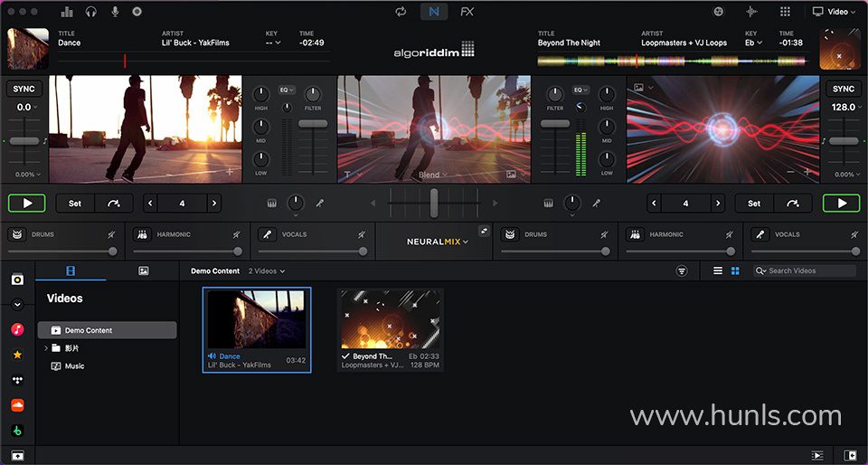Image resolution: width=868 pixels, height=465 pixels.
Task: Click the right deck HARMONIC instrument icon
Action: pyautogui.click(x=635, y=234)
